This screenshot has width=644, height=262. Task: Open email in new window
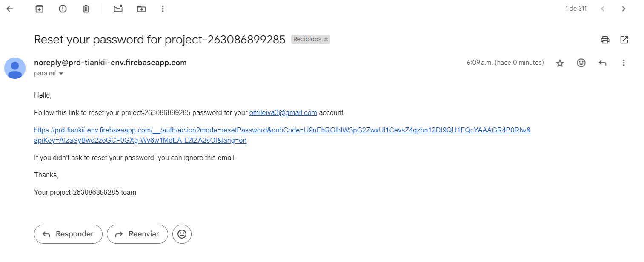tap(624, 40)
